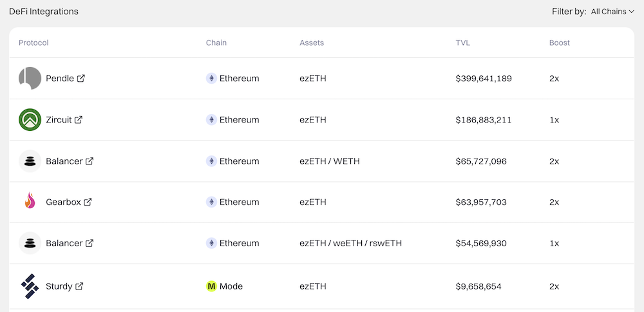The width and height of the screenshot is (644, 312).
Task: Click the green Zircuit logo icon
Action: click(x=30, y=119)
